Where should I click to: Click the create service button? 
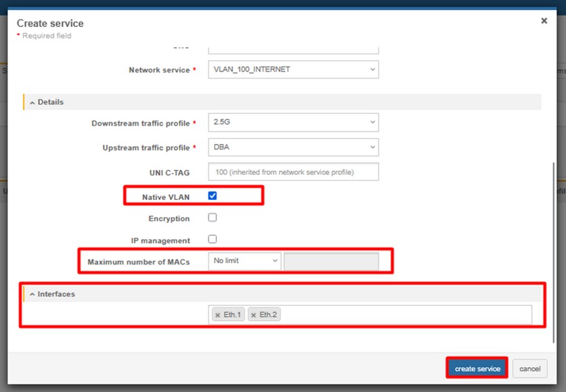[477, 369]
